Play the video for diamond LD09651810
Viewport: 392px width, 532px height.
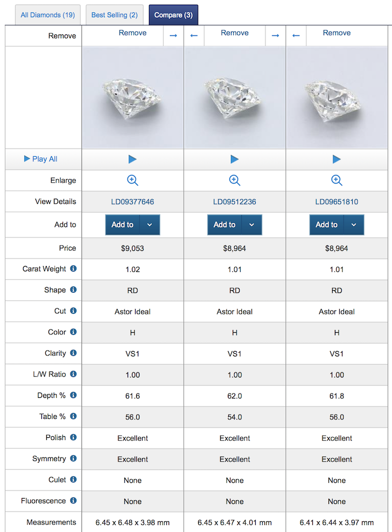tap(336, 159)
